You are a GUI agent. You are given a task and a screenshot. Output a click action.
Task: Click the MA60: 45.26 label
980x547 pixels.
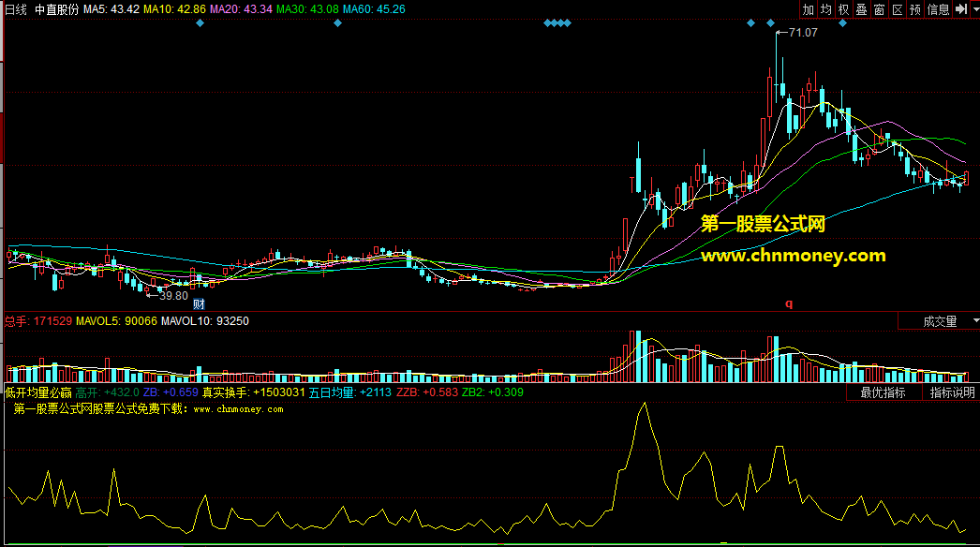375,9
